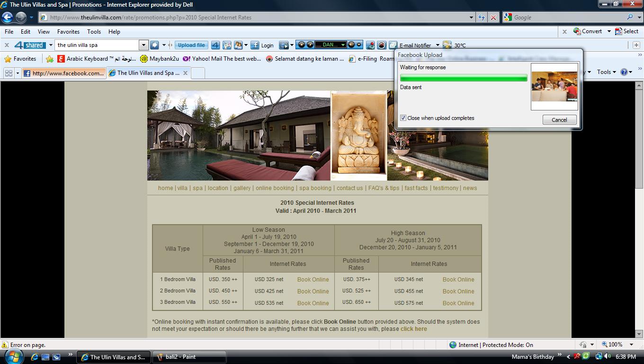This screenshot has height=364, width=644.
Task: Click the Add to Favorites Bar icon
Action: (50, 59)
